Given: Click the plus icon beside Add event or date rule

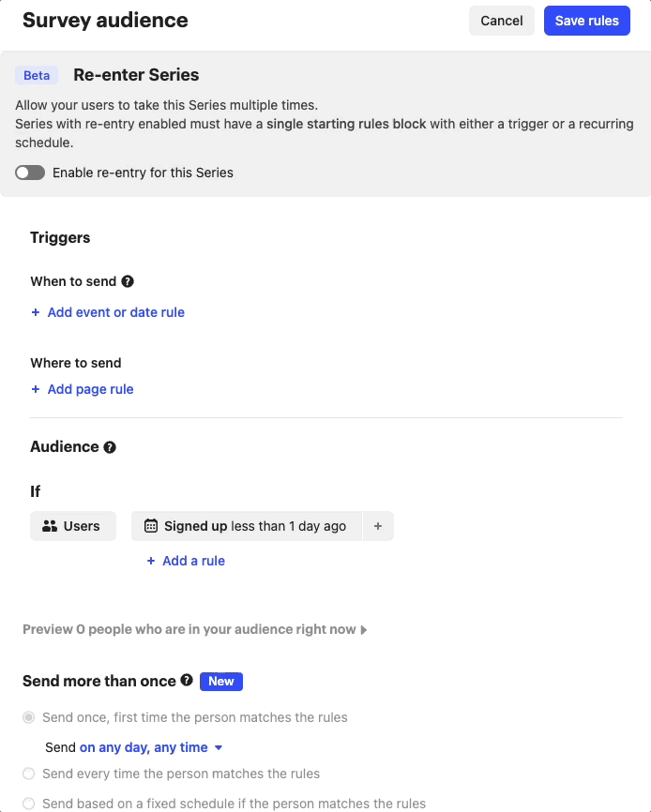Looking at the screenshot, I should (x=36, y=312).
